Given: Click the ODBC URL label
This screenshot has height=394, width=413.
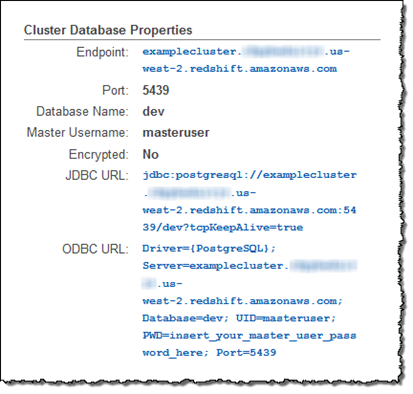Looking at the screenshot, I should click(95, 249).
